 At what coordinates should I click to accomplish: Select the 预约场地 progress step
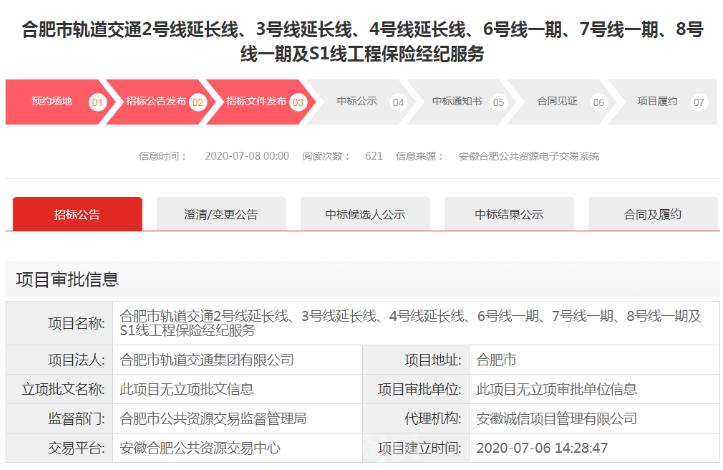pos(51,101)
